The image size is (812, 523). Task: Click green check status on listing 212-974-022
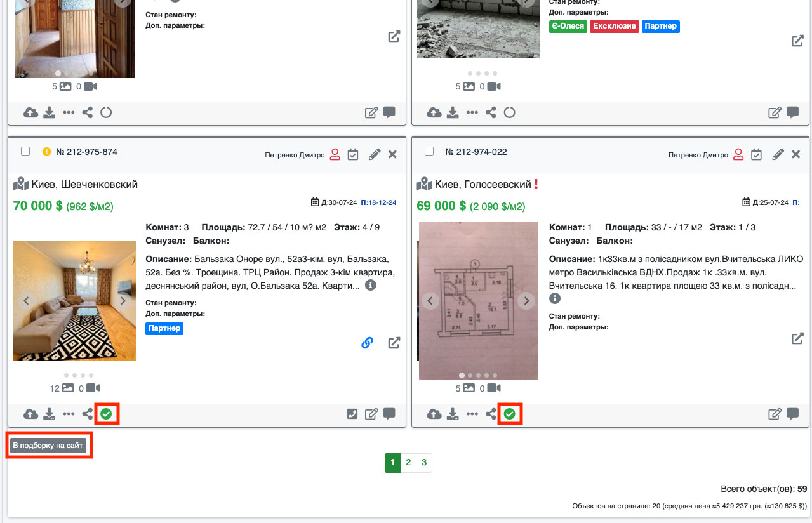pos(510,414)
